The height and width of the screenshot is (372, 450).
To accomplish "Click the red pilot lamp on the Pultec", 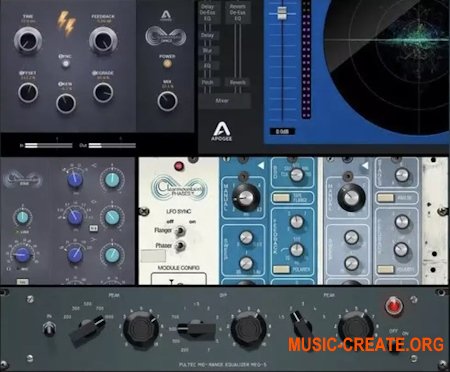I will coord(394,305).
